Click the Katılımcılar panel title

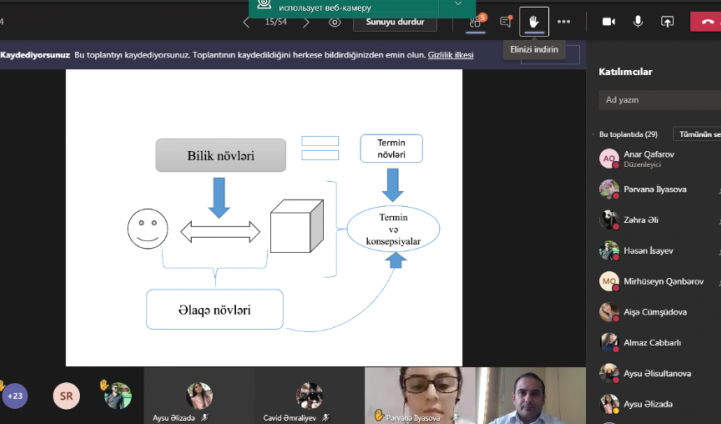625,72
